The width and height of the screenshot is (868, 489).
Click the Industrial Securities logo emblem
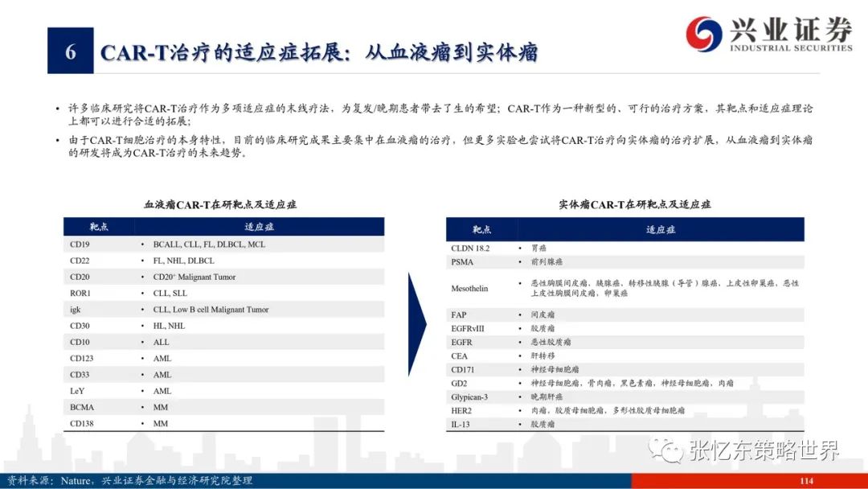(x=703, y=33)
